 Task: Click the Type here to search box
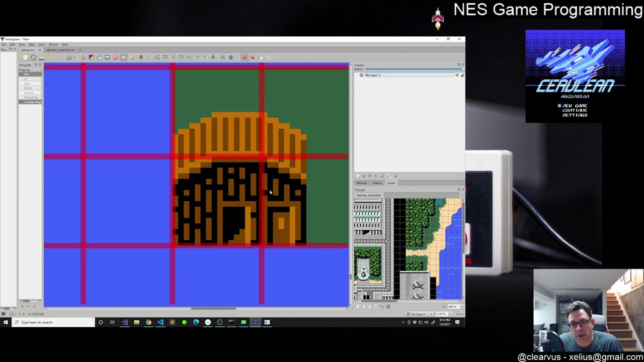point(53,322)
